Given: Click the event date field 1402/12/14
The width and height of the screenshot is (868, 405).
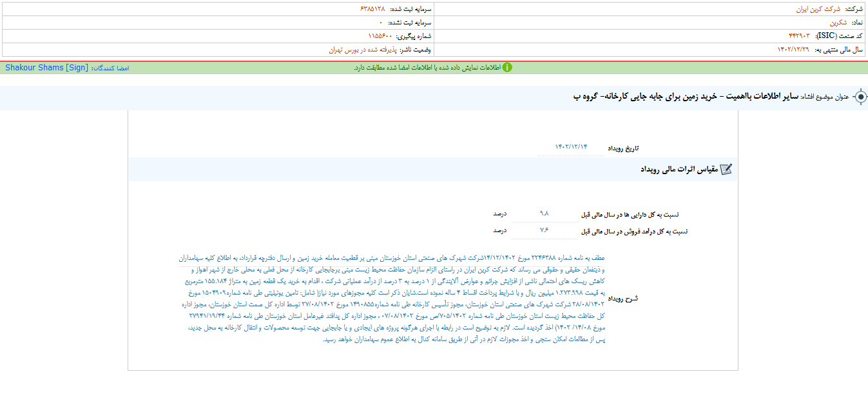Looking at the screenshot, I should click(571, 148).
